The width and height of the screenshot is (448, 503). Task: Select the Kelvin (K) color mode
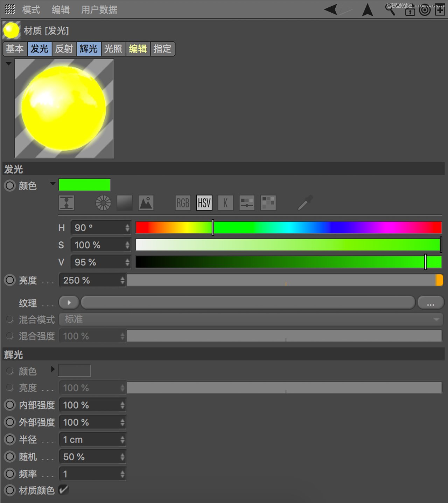click(x=225, y=203)
